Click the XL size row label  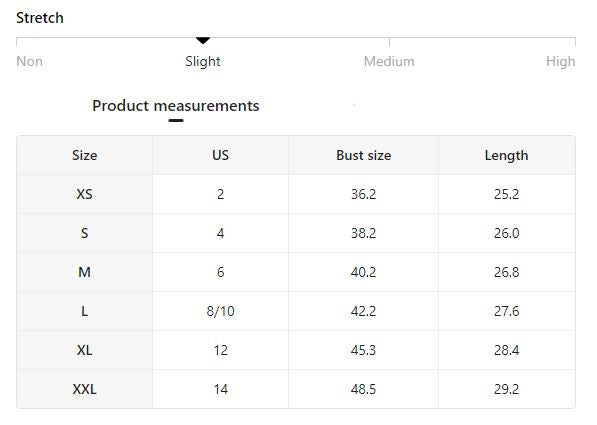[x=85, y=350]
